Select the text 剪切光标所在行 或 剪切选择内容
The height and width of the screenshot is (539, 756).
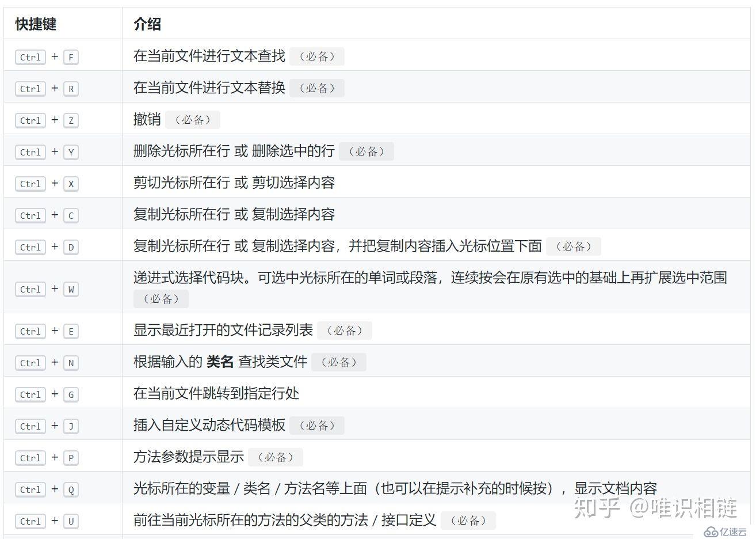[x=234, y=183]
